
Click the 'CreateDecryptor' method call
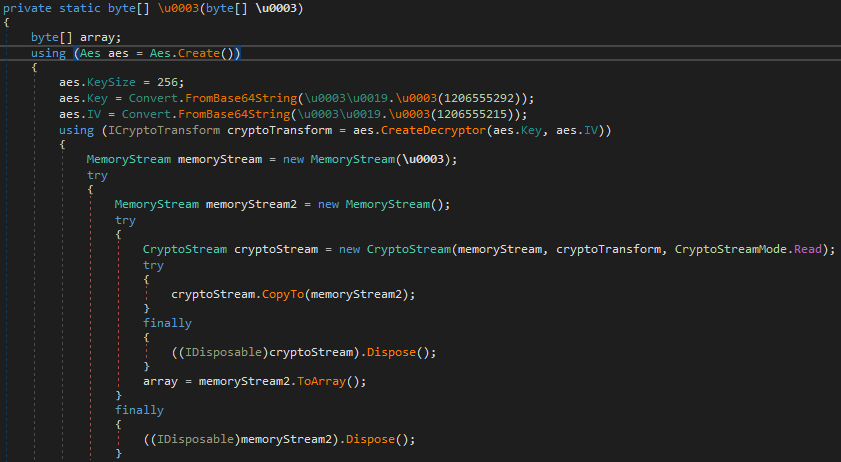coord(433,130)
